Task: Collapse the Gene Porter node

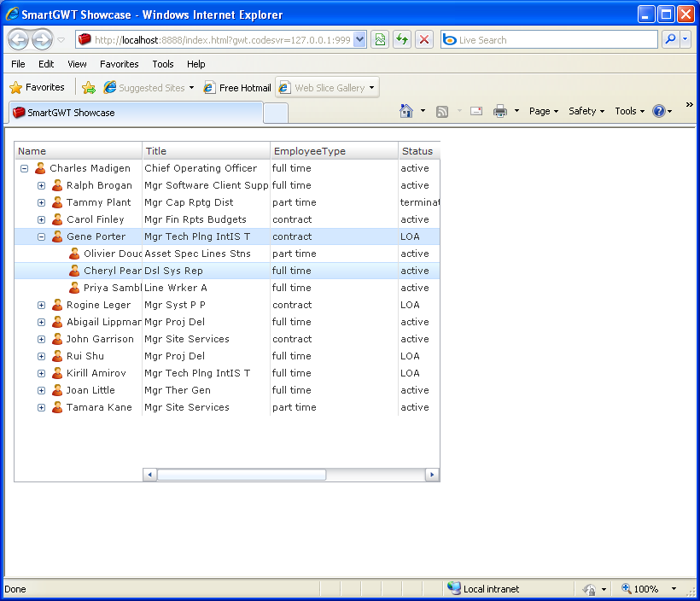Action: coord(42,237)
